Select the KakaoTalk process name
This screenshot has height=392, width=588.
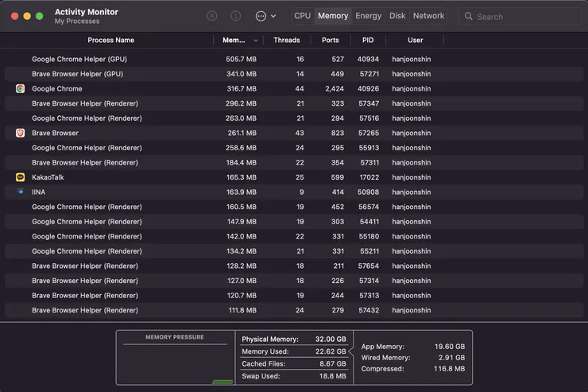(48, 177)
